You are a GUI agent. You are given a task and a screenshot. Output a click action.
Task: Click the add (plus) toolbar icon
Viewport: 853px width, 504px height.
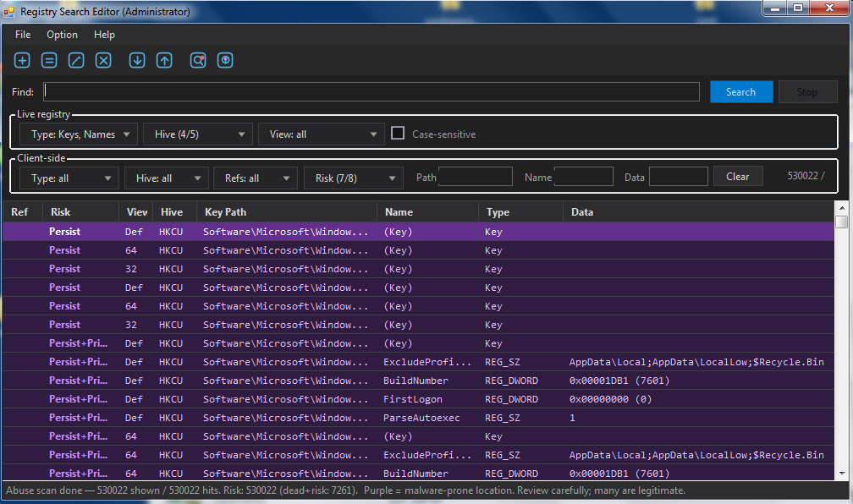click(x=22, y=60)
